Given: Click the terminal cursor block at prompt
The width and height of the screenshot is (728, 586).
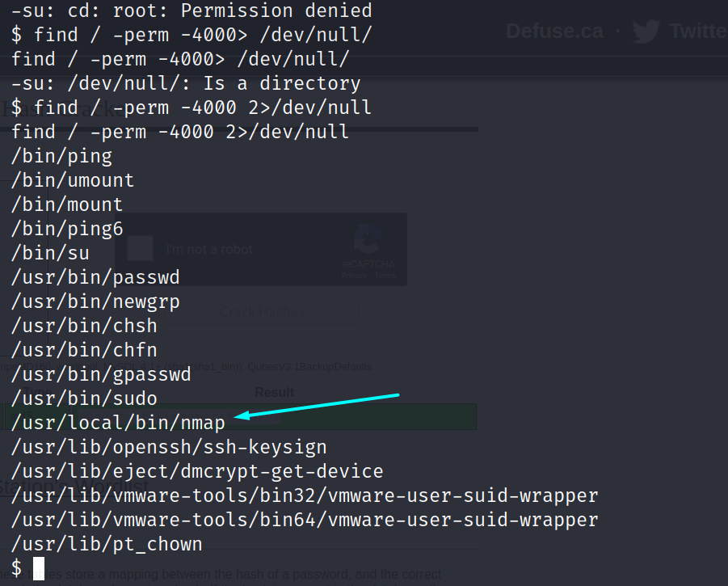Looking at the screenshot, I should pos(39,568).
